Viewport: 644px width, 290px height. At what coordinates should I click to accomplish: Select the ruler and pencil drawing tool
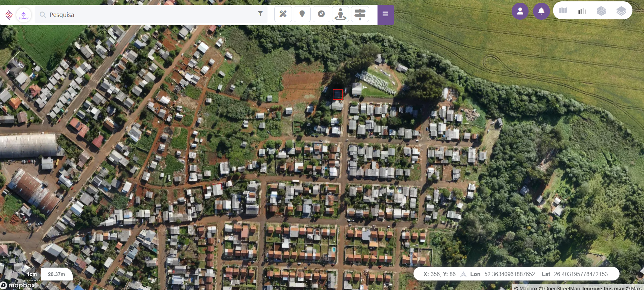(283, 14)
